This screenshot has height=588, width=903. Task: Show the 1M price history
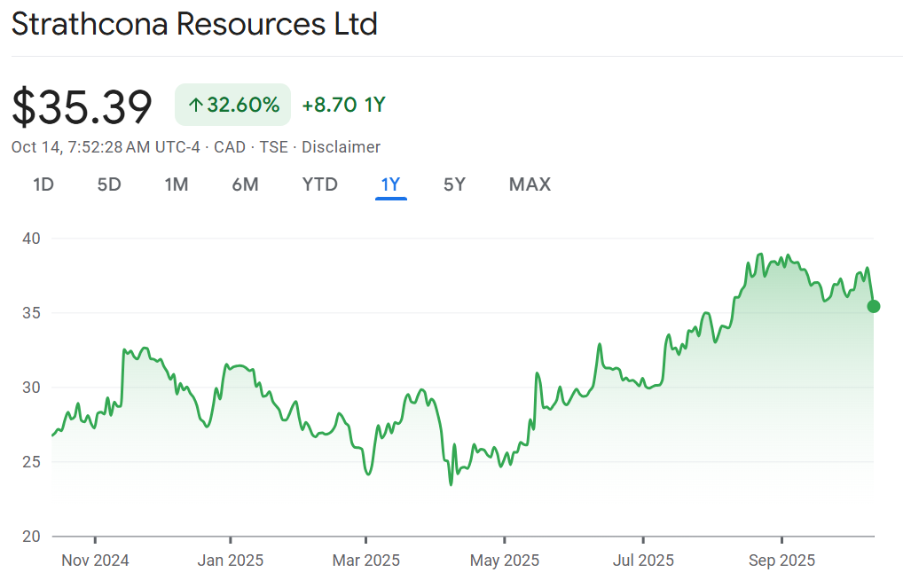click(x=177, y=184)
